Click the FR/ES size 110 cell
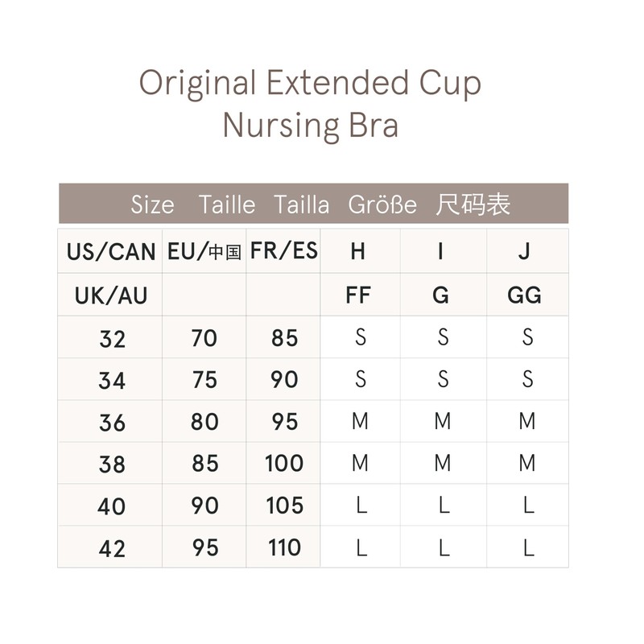 [x=284, y=548]
